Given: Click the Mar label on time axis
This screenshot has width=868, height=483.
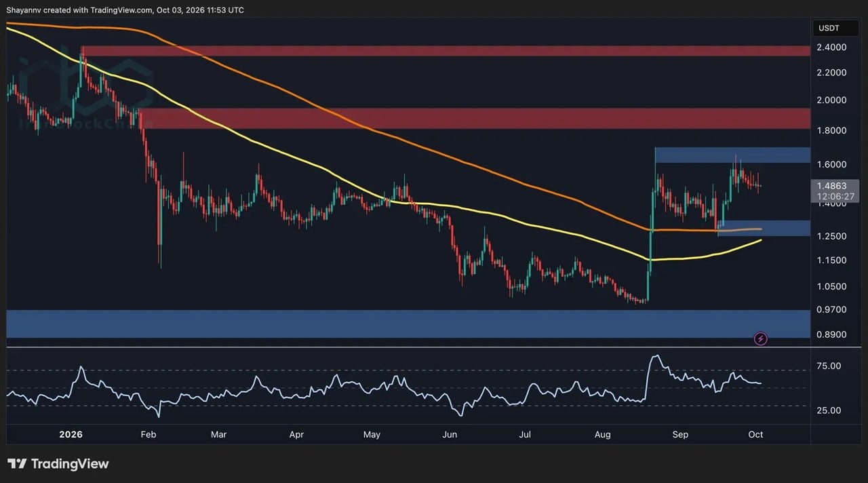Looking at the screenshot, I should point(217,435).
